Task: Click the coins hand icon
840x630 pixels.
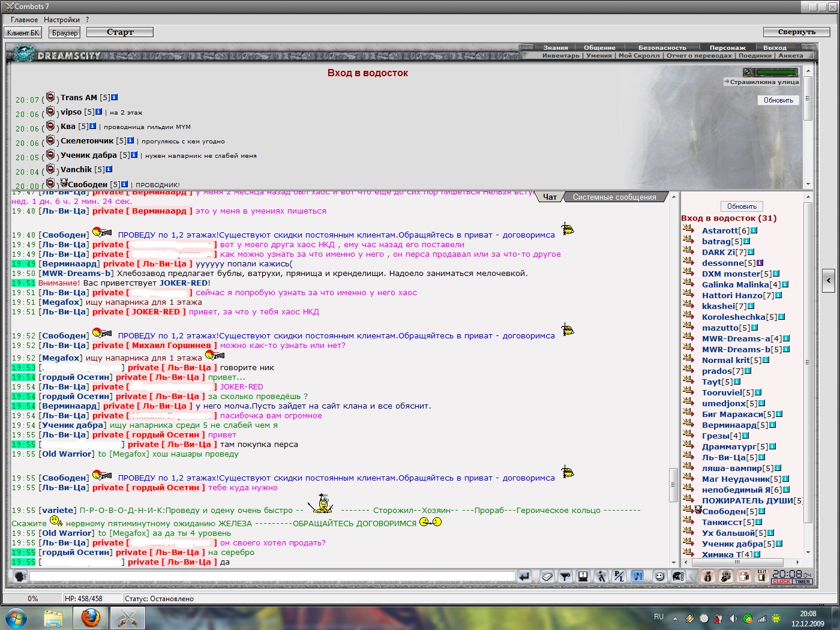Action: tap(726, 577)
